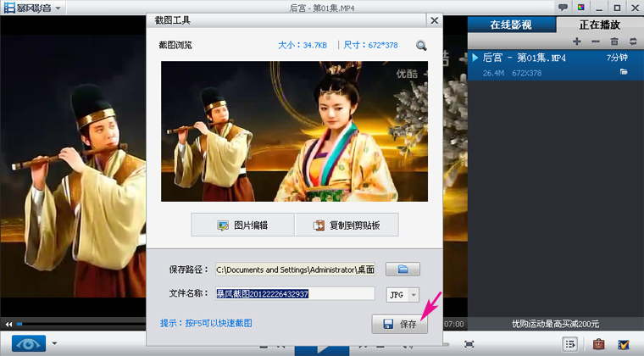Image resolution: width=644 pixels, height=356 pixels.
Task: Open file location folder icon in playlist row
Action: coord(624,72)
